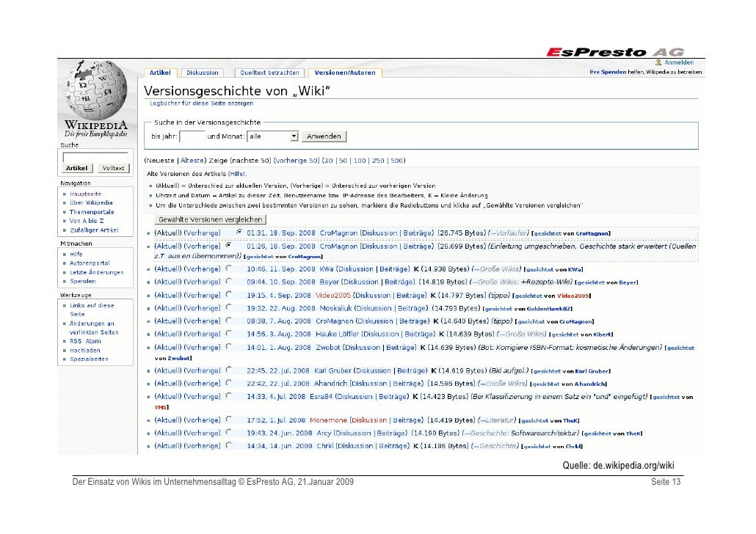Open 'Letzte Änderungen' sidebar link
The image size is (756, 534).
[x=96, y=272]
